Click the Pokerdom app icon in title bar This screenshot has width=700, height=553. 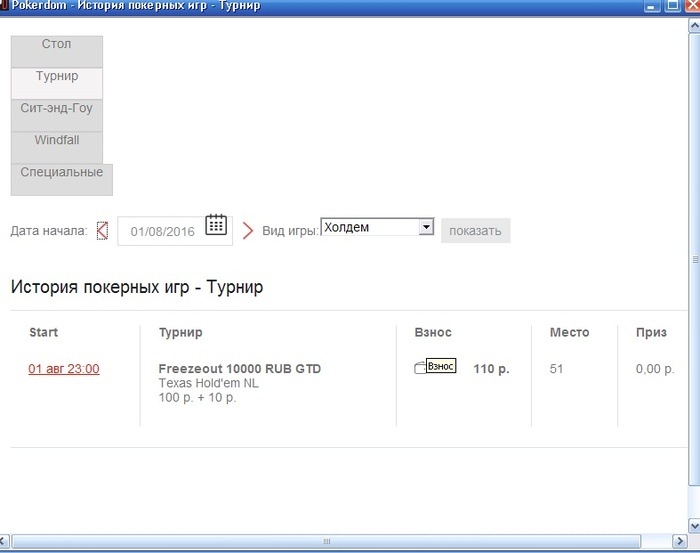click(4, 5)
